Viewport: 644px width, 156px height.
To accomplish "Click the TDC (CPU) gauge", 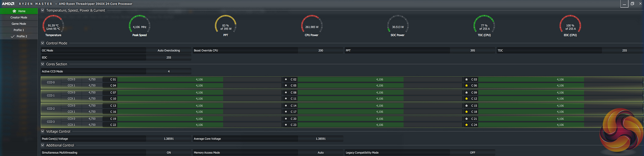I will (484, 25).
